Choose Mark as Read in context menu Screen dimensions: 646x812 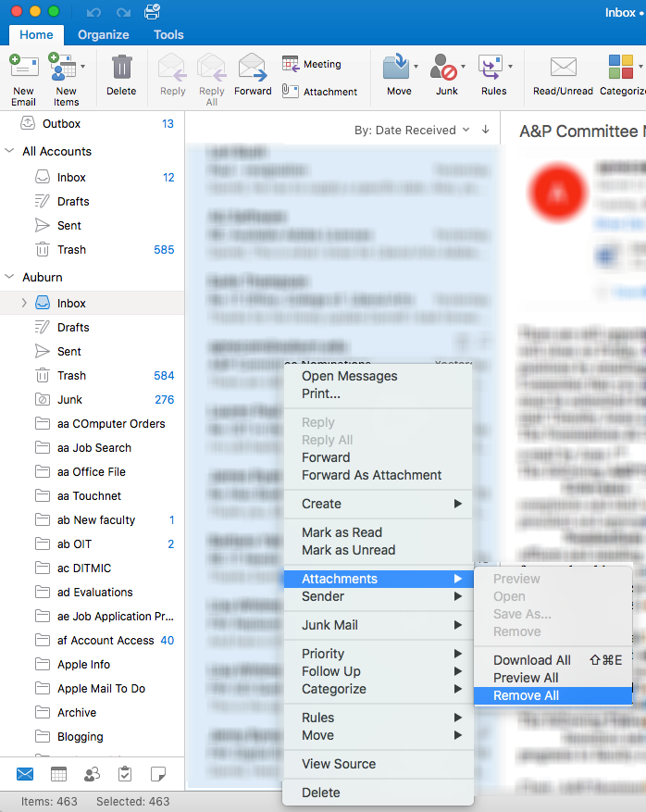click(379, 532)
